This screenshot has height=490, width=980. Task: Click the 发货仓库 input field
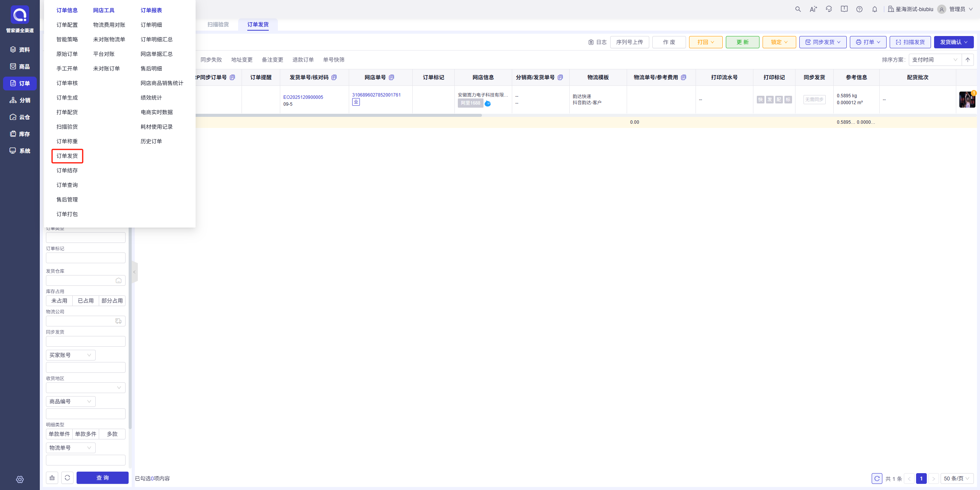click(85, 280)
